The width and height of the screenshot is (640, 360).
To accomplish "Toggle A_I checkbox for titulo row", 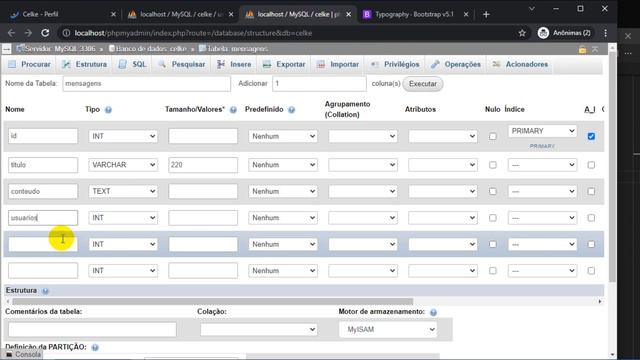I will tap(591, 165).
